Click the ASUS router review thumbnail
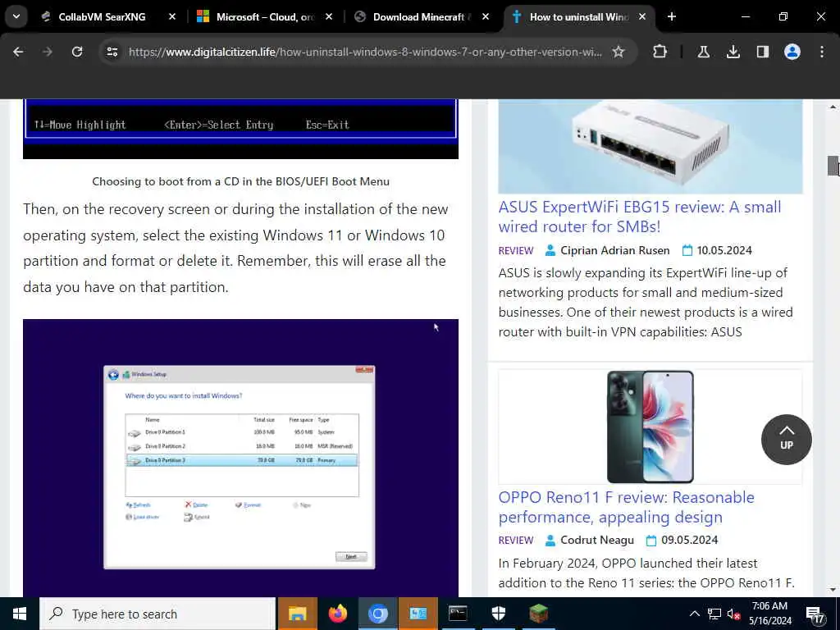Screen dimensions: 840x630 (x=651, y=146)
